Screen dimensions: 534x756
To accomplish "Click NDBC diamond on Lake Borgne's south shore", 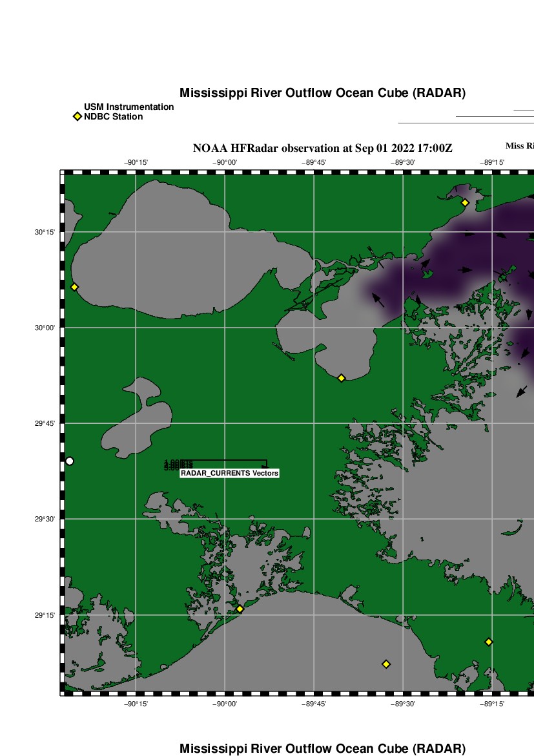I will click(342, 378).
